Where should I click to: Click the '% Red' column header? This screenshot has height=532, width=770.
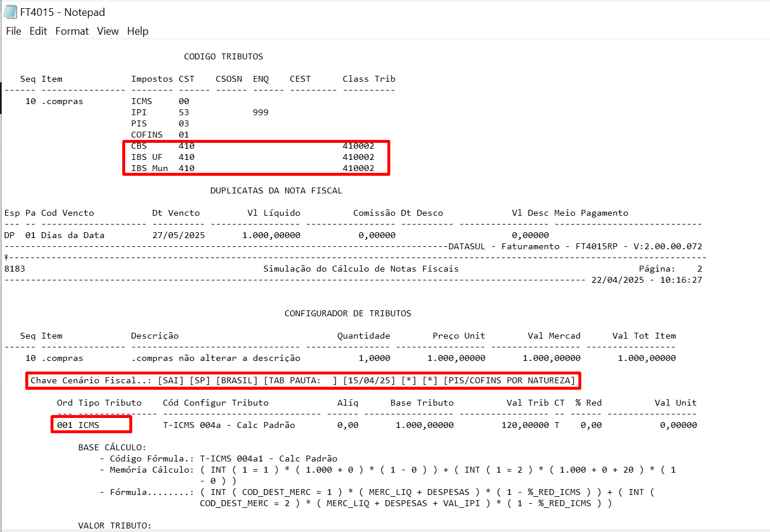point(588,403)
